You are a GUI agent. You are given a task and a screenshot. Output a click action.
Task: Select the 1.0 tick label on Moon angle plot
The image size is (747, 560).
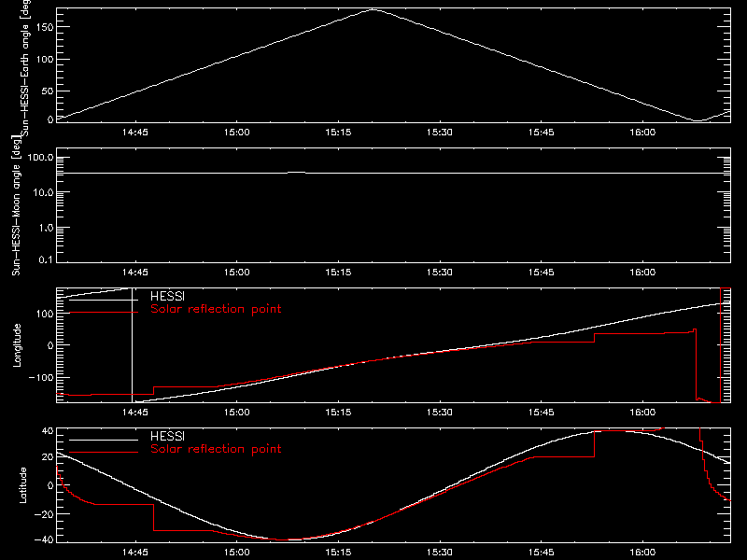(x=46, y=228)
